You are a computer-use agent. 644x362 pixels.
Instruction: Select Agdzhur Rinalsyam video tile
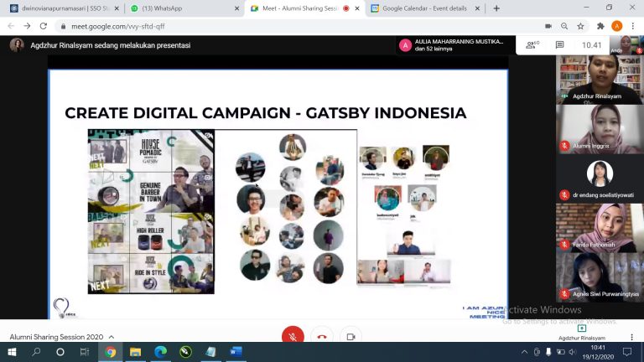tap(600, 80)
